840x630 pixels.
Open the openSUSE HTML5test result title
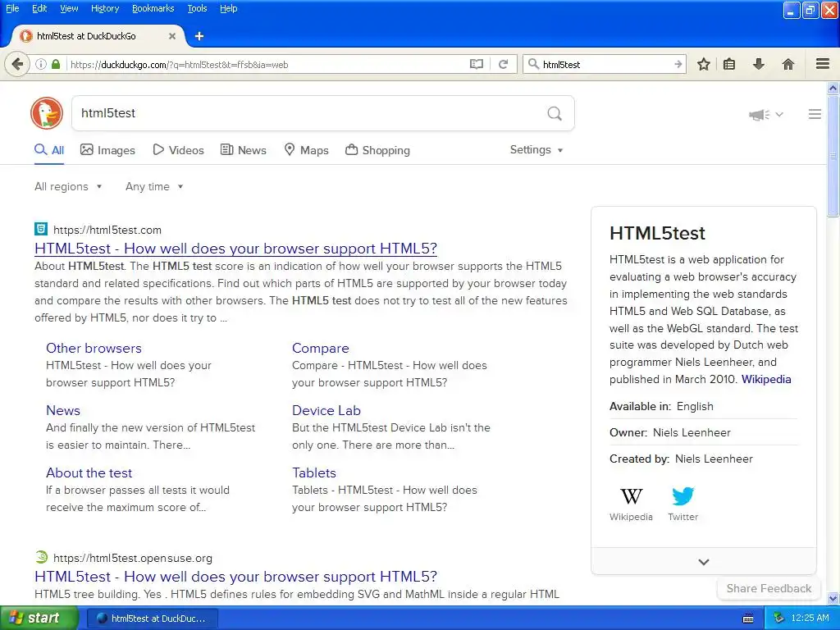tap(235, 577)
